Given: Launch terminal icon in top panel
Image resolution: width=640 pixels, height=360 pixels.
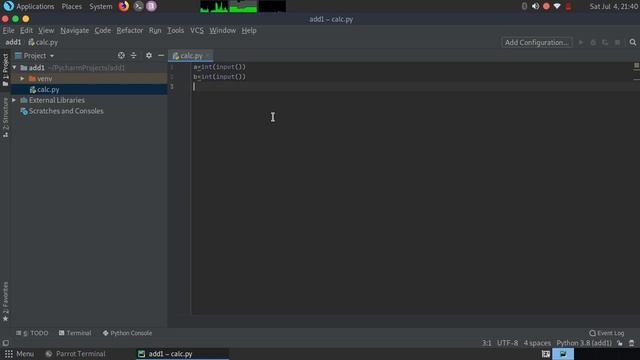Looking at the screenshot, I should click(x=138, y=6).
